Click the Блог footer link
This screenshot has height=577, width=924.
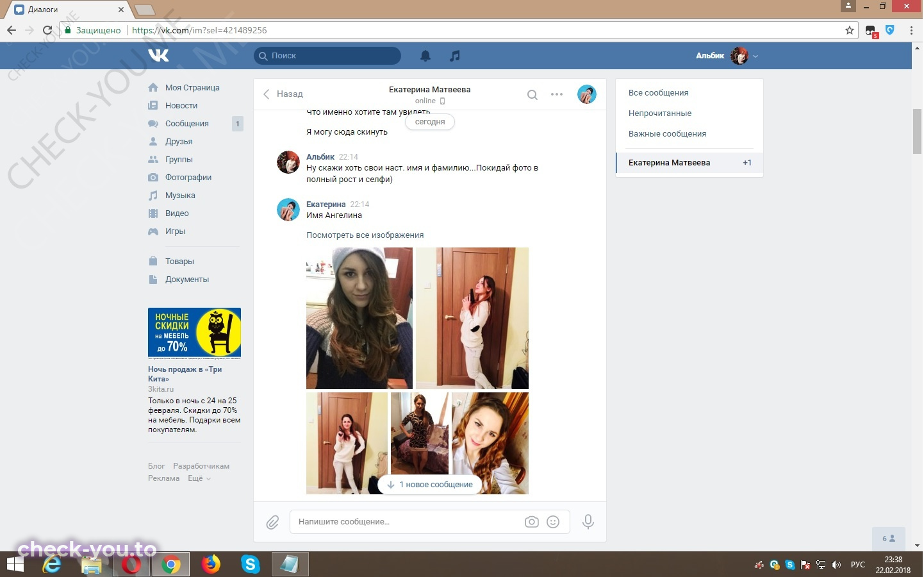tap(156, 466)
